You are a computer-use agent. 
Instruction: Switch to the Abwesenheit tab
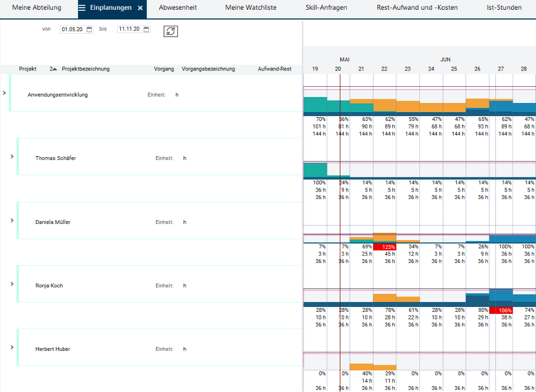[178, 8]
